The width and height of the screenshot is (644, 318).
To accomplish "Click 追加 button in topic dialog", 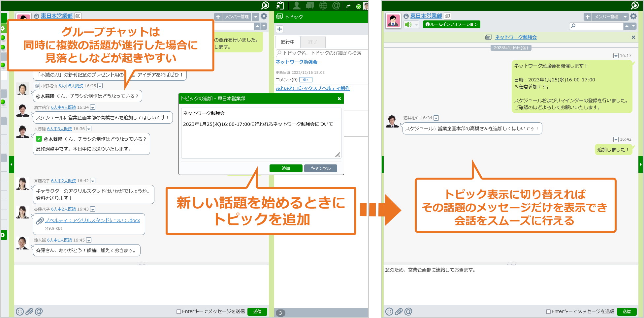I will click(x=286, y=168).
